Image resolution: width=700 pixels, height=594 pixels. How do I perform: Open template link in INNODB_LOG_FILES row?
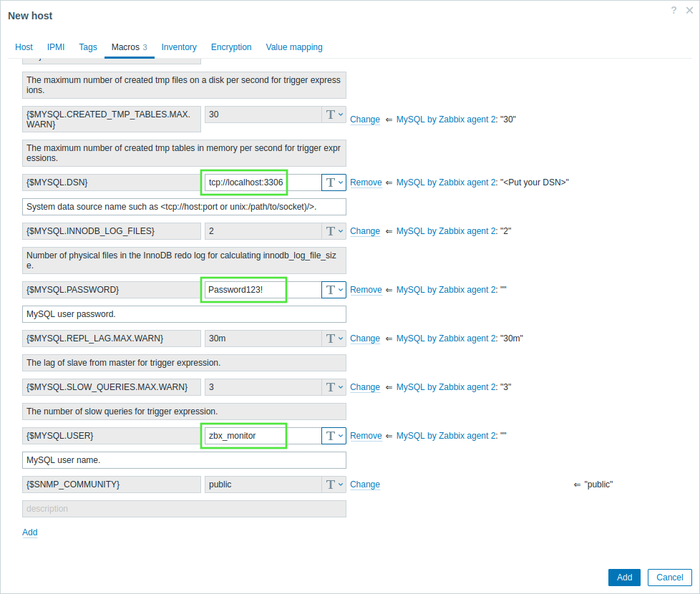(446, 230)
